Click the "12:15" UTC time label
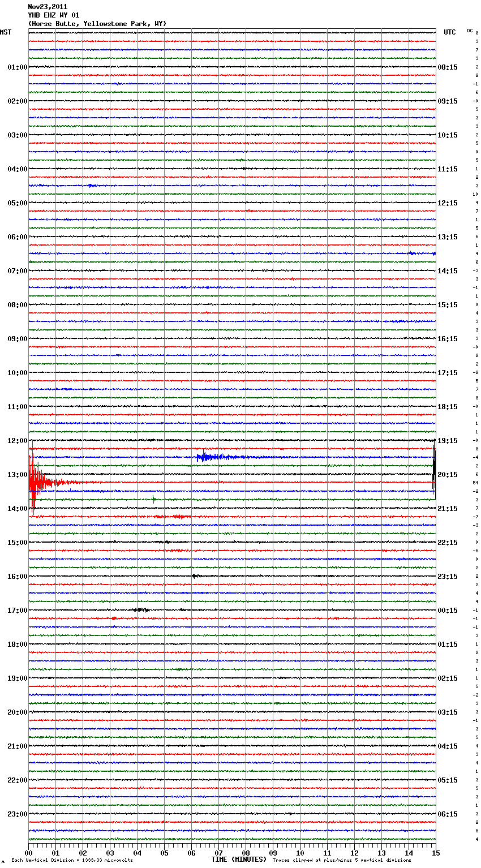The image size is (481, 868). (x=448, y=203)
